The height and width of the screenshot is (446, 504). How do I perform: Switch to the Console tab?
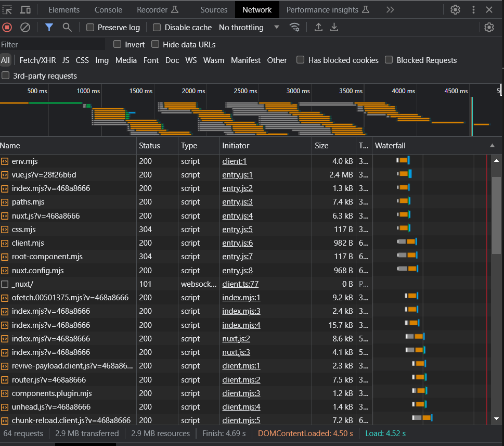[108, 9]
